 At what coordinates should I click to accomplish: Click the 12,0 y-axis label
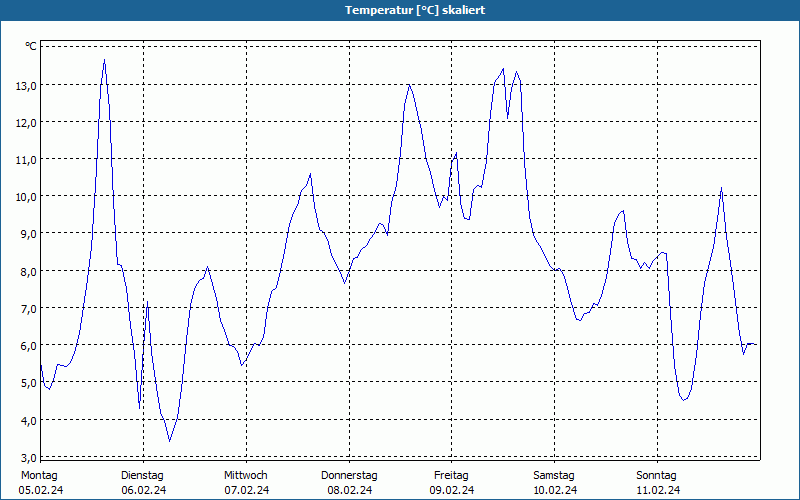click(26, 123)
